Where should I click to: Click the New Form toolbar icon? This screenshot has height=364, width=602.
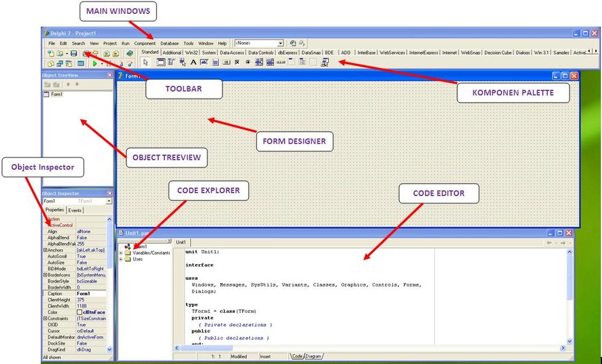(81, 64)
